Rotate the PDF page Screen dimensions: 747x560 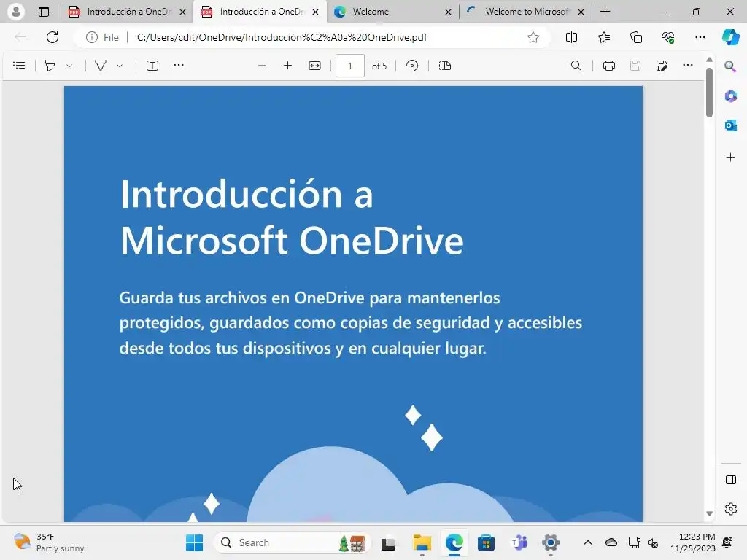point(413,66)
